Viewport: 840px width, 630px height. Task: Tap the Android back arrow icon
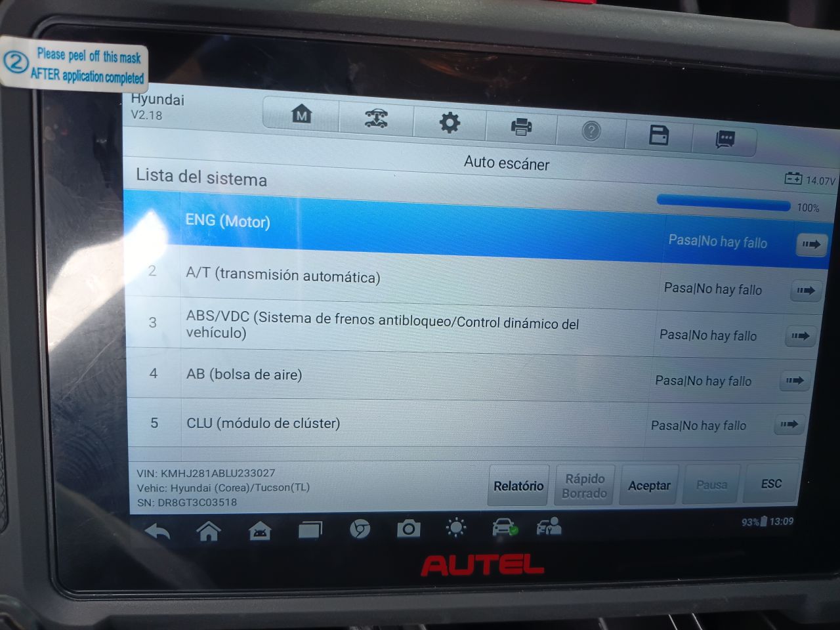pos(157,530)
